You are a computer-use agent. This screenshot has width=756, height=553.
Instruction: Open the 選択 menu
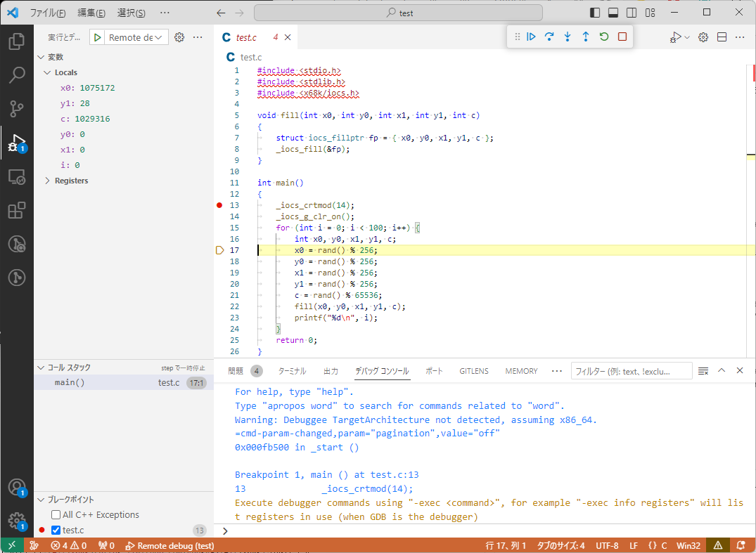pos(131,13)
